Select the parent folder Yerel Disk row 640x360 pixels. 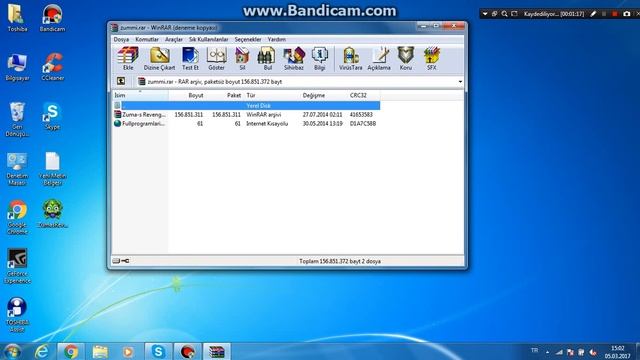pyautogui.click(x=246, y=106)
